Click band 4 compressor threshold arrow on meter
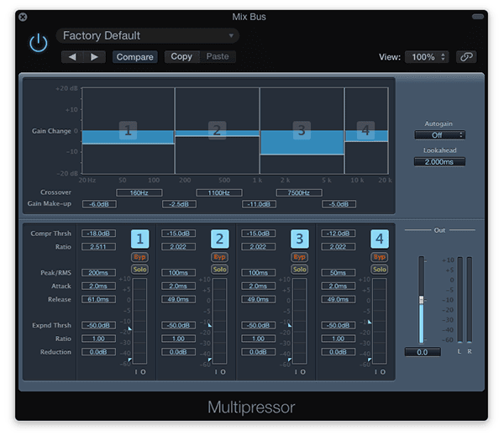The image size is (504, 436). point(370,322)
